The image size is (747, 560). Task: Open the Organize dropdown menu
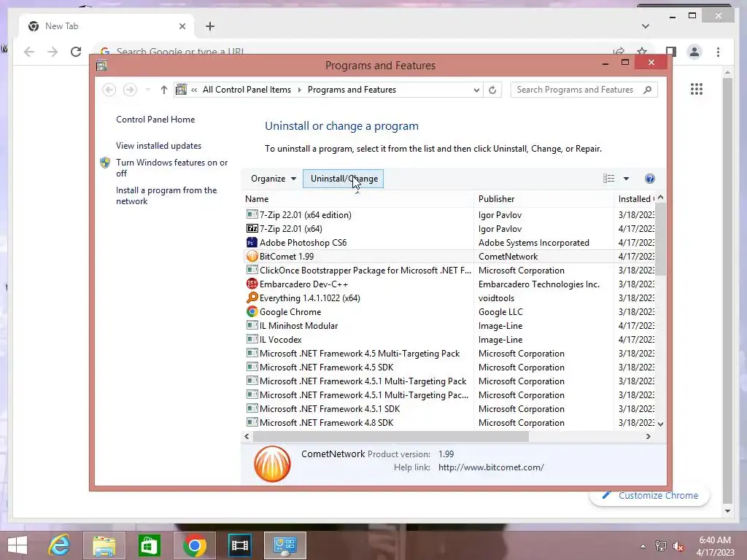coord(274,179)
